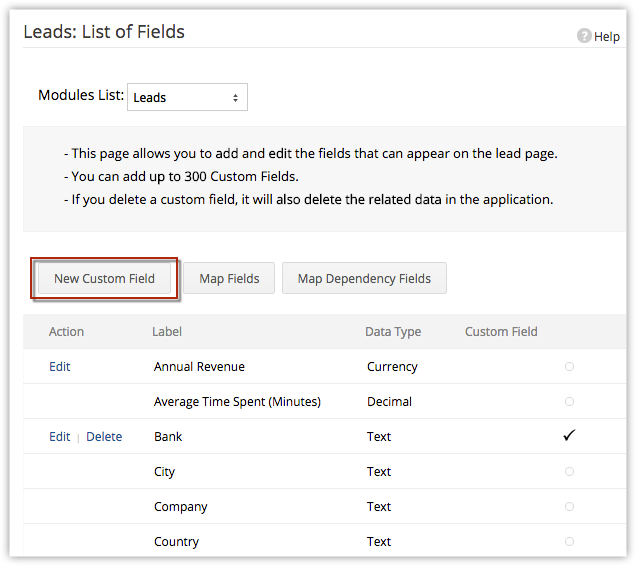Open Map Dependency Fields
636x566 pixels.
click(x=364, y=278)
